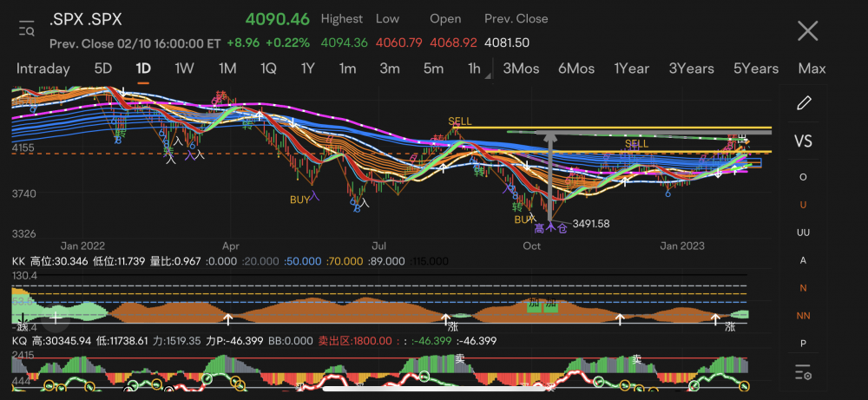Select the 1W timeframe tab
The height and width of the screenshot is (400, 868).
click(x=184, y=69)
